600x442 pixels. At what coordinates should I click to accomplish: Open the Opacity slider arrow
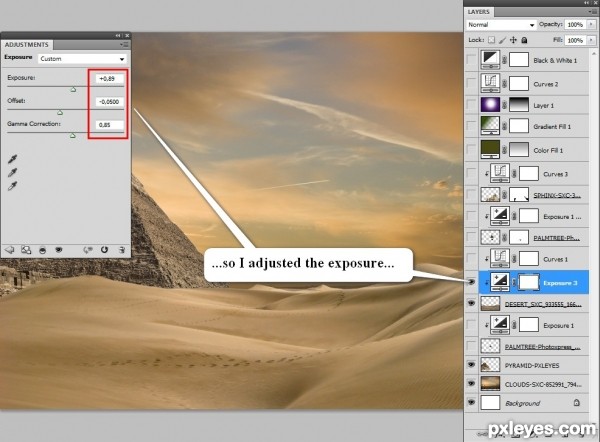[591, 24]
